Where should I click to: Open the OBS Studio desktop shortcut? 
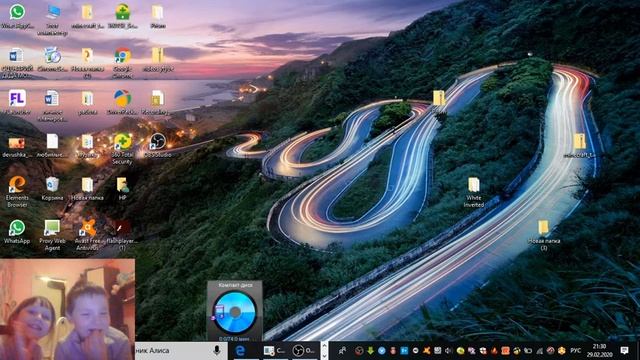tap(158, 145)
